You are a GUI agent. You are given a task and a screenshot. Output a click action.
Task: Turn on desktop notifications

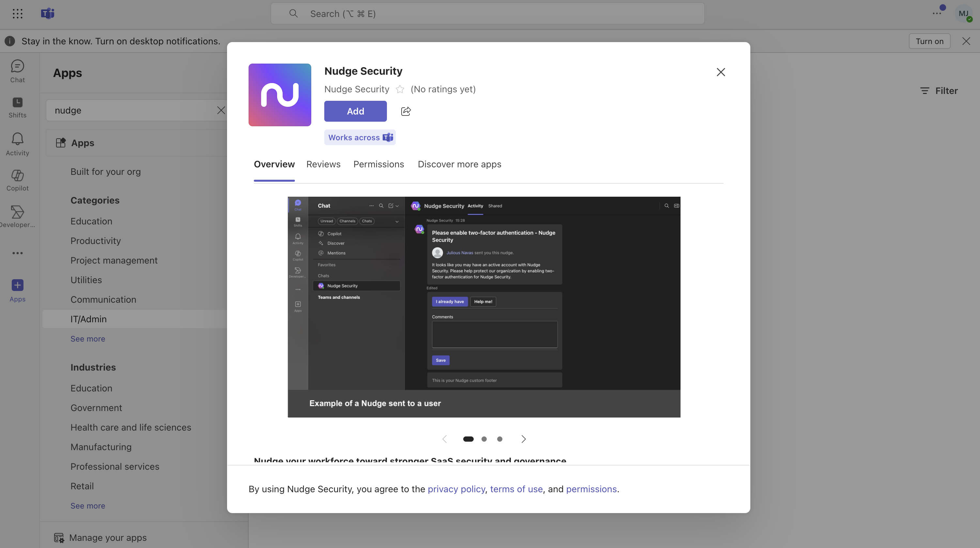coord(929,41)
